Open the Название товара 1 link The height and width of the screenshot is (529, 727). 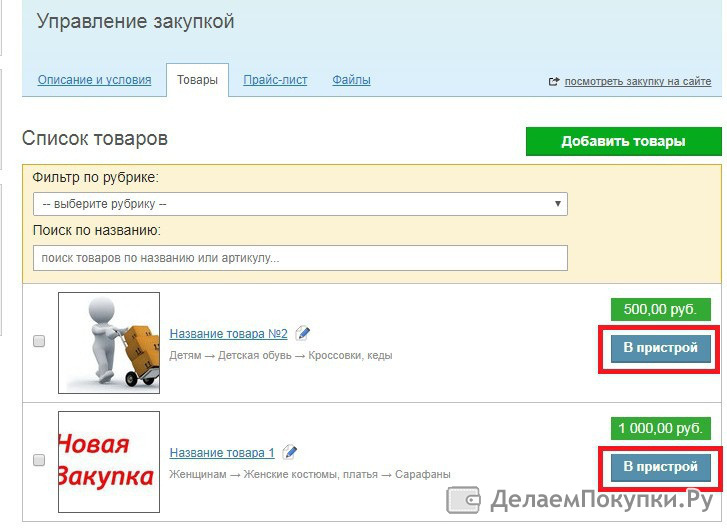click(x=222, y=453)
